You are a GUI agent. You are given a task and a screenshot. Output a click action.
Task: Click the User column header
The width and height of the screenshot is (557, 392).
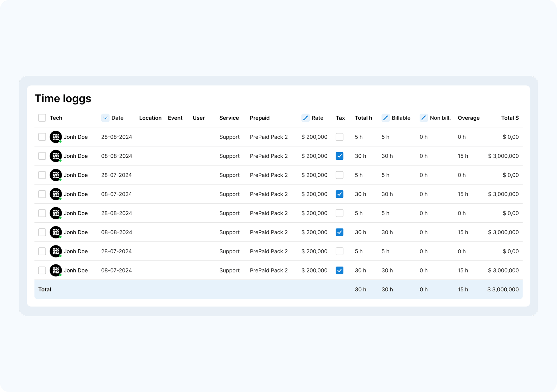[x=199, y=118]
